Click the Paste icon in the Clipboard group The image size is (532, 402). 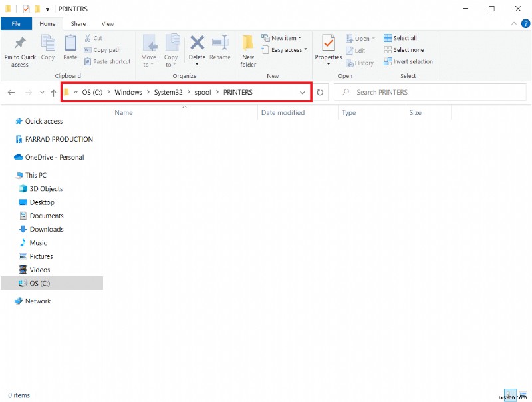70,47
